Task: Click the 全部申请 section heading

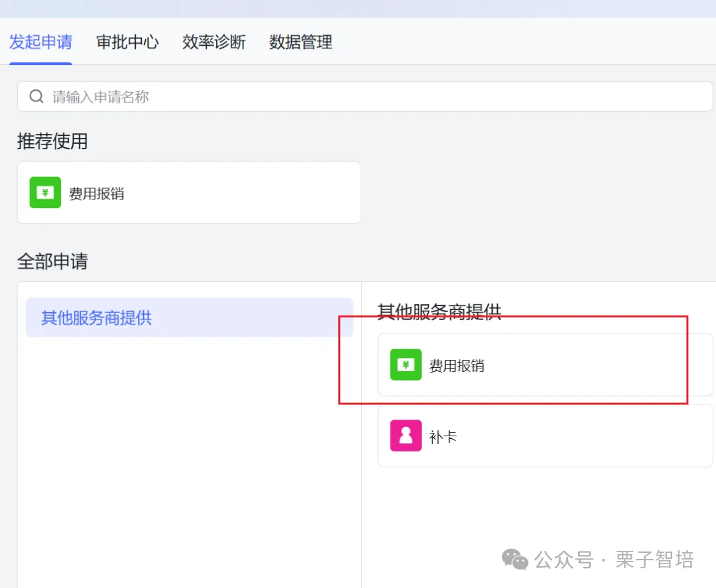Action: [x=52, y=262]
